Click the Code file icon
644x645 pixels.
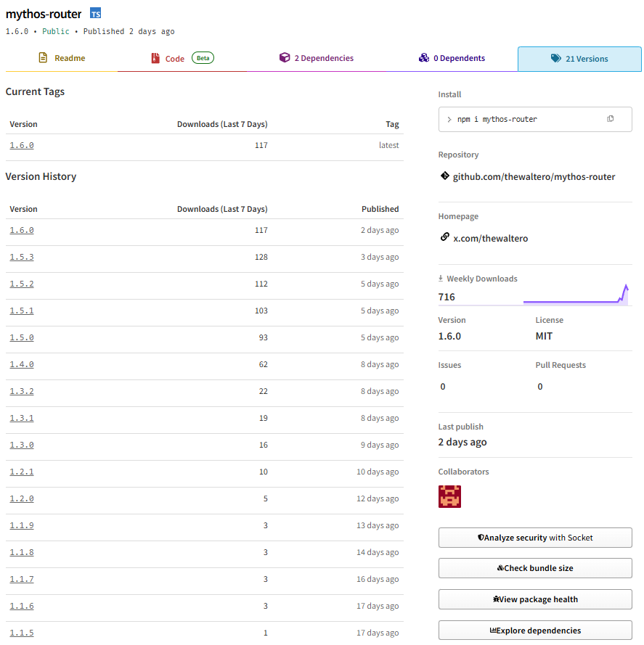coord(155,58)
